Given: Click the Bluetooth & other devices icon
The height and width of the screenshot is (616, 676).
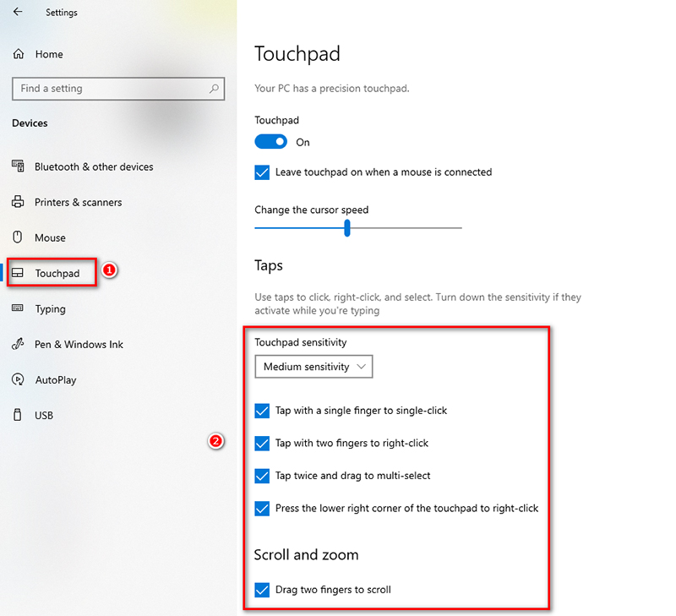Looking at the screenshot, I should (18, 166).
